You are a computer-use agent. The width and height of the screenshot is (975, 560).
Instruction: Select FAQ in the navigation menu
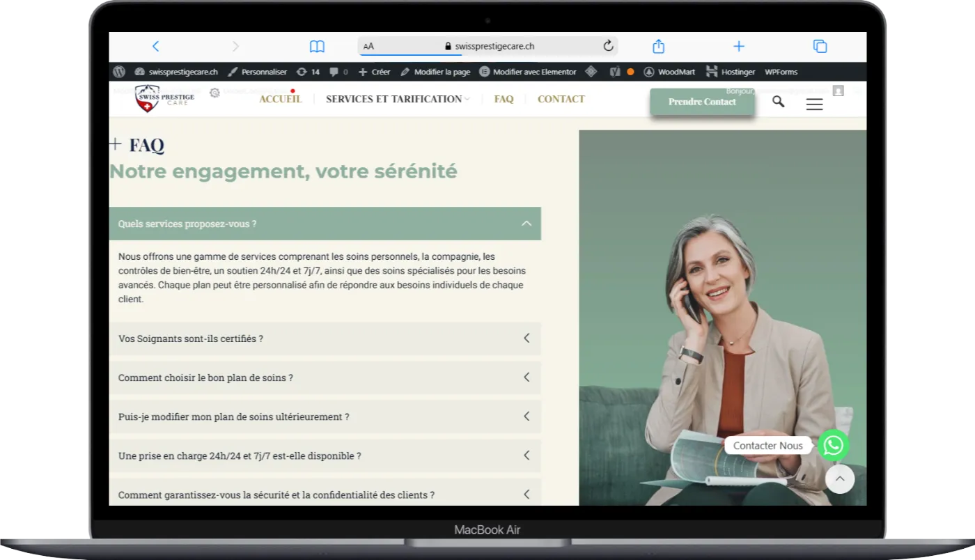pos(504,99)
